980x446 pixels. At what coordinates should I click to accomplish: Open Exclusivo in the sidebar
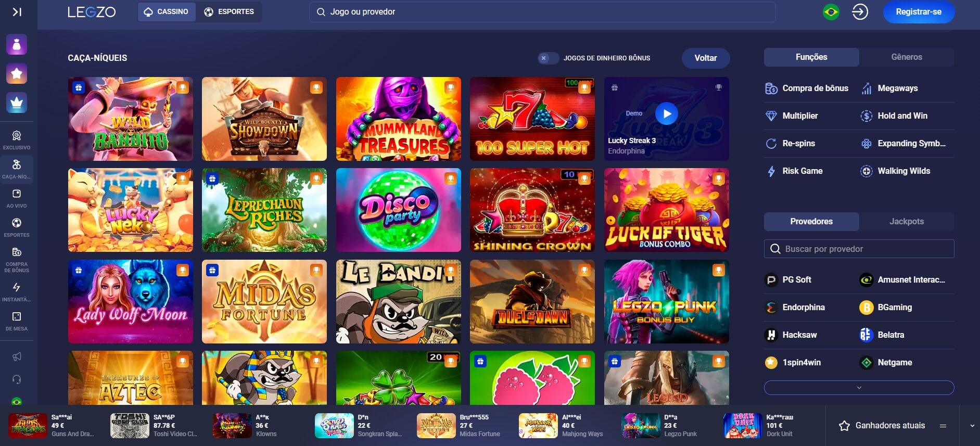(x=17, y=140)
